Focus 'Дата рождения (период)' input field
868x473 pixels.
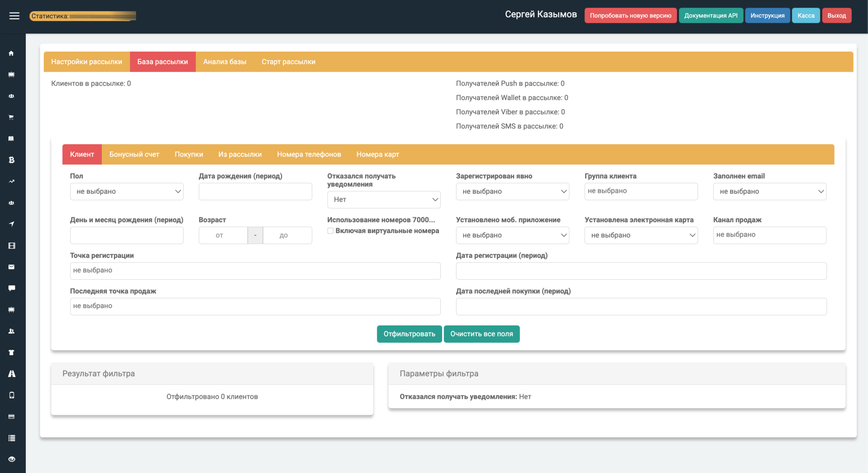[x=255, y=192]
